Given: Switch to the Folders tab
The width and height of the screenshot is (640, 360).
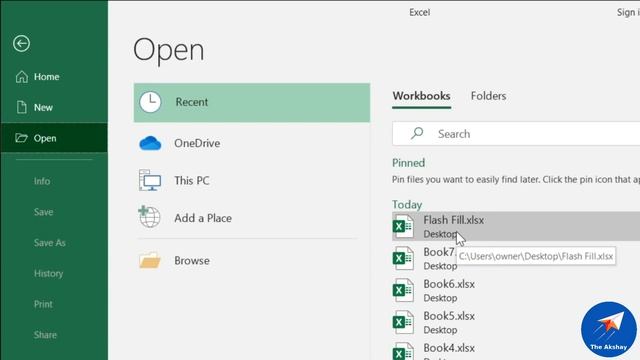Looking at the screenshot, I should [x=488, y=96].
